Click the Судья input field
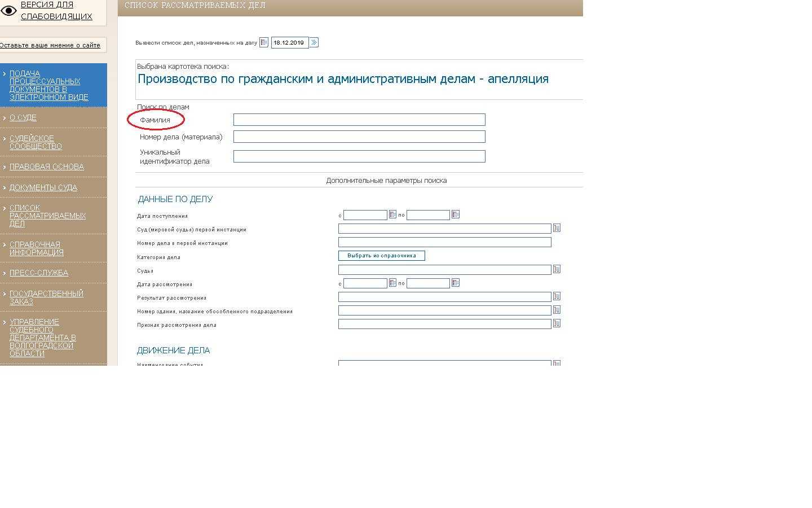This screenshot has height=508, width=812. [x=445, y=270]
